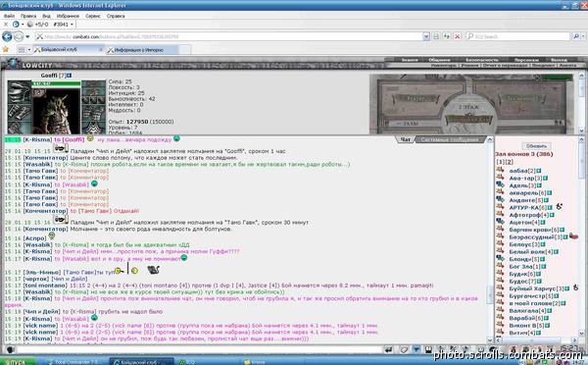Open the Избранное menu
Viewport: 588px width, 365px height.
coord(68,16)
